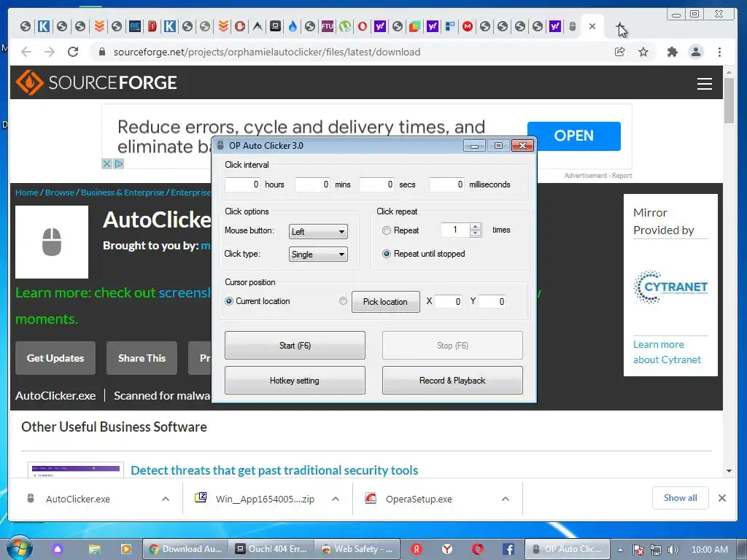The image size is (747, 560).
Task: Open the Mouse button dropdown
Action: (318, 231)
